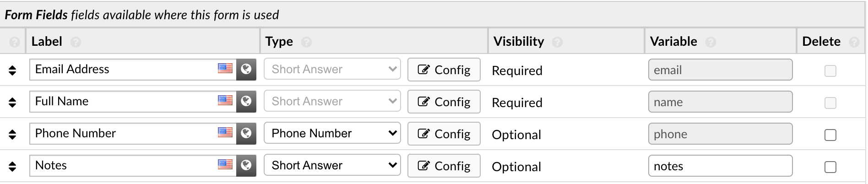This screenshot has width=868, height=184.
Task: Open Config for Notes field
Action: [x=444, y=166]
